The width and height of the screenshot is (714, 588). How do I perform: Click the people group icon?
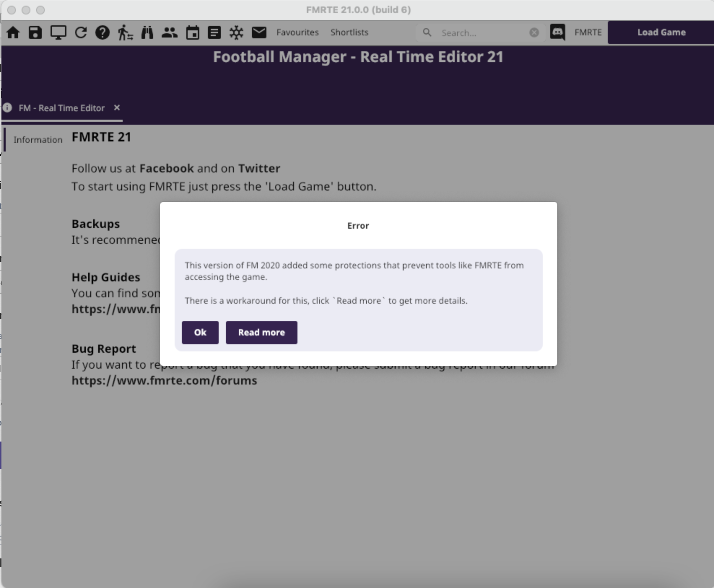[169, 32]
